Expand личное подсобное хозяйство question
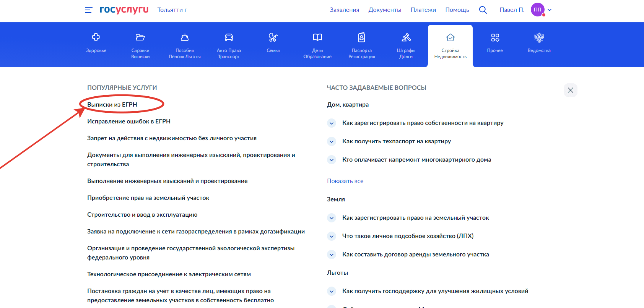Image resolution: width=644 pixels, height=308 pixels. click(x=332, y=236)
